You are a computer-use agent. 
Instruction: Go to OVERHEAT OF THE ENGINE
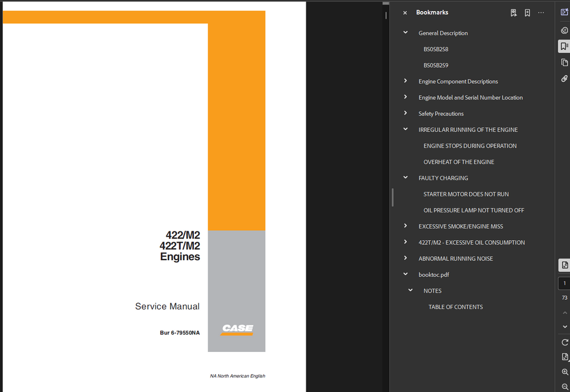pos(459,162)
